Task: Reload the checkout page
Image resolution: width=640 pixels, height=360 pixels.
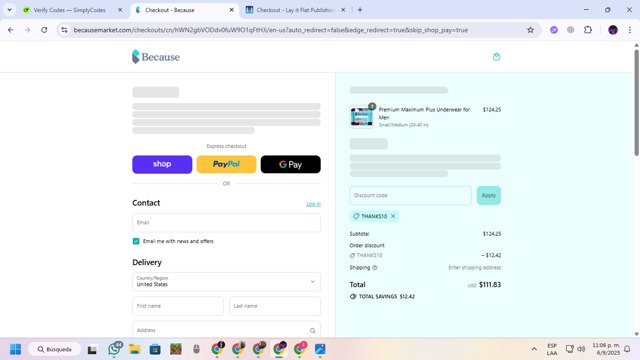Action: [44, 30]
